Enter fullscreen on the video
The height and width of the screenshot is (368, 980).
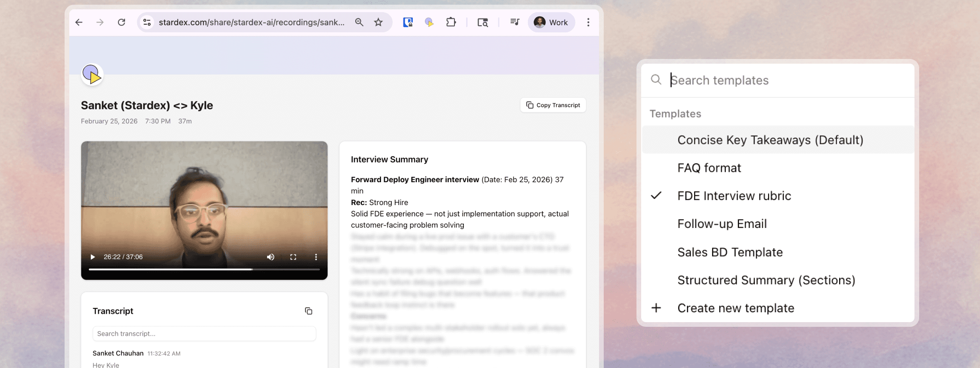coord(293,257)
